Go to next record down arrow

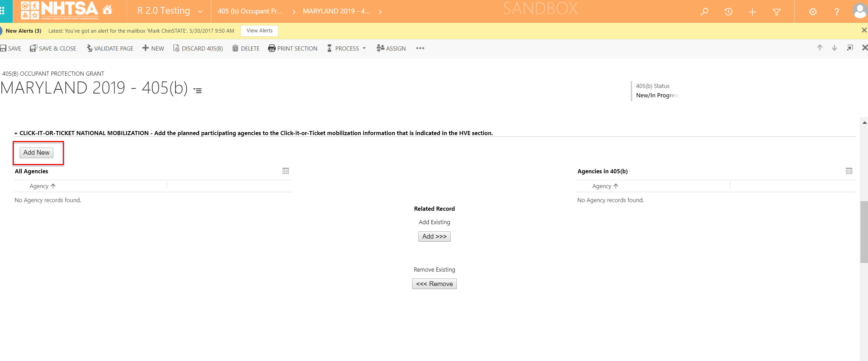point(834,48)
